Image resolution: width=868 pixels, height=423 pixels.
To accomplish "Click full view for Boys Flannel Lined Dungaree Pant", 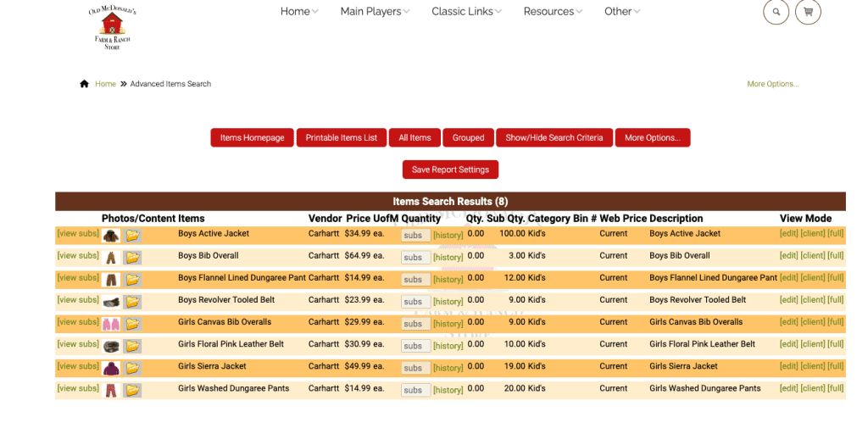I will coord(836,278).
